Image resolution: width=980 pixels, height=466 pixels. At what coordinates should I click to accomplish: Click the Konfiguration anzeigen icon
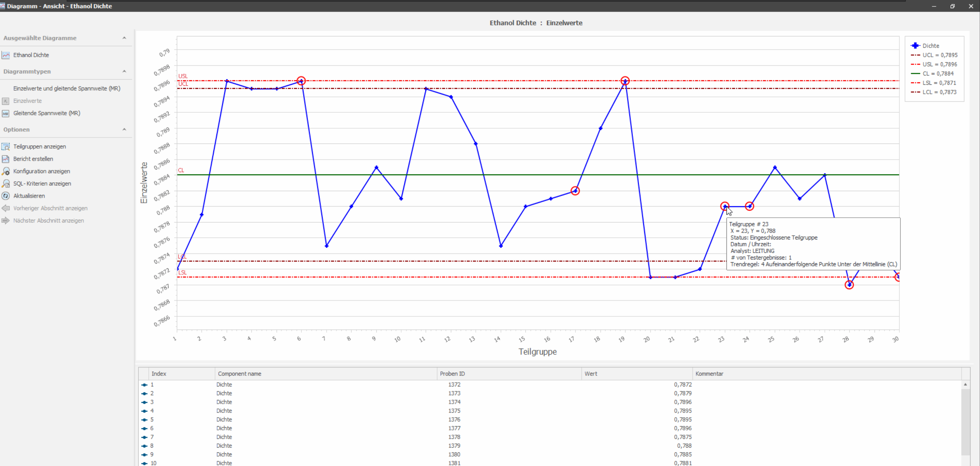pos(6,171)
